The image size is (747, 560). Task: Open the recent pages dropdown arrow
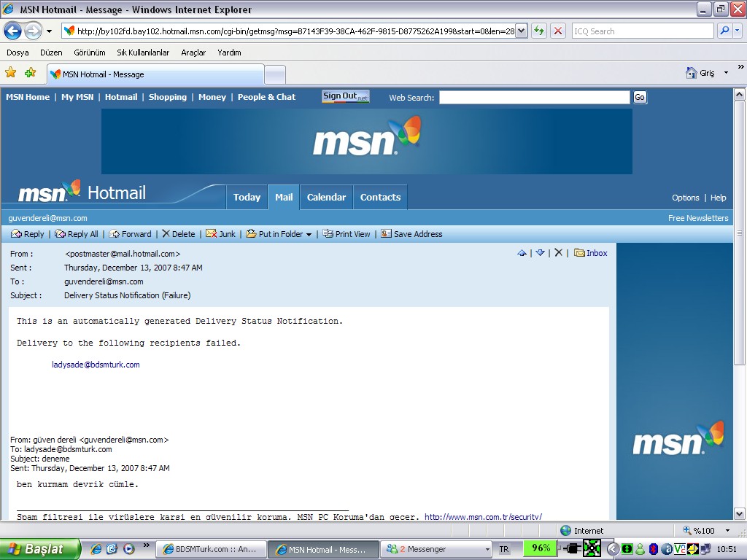coord(49,31)
